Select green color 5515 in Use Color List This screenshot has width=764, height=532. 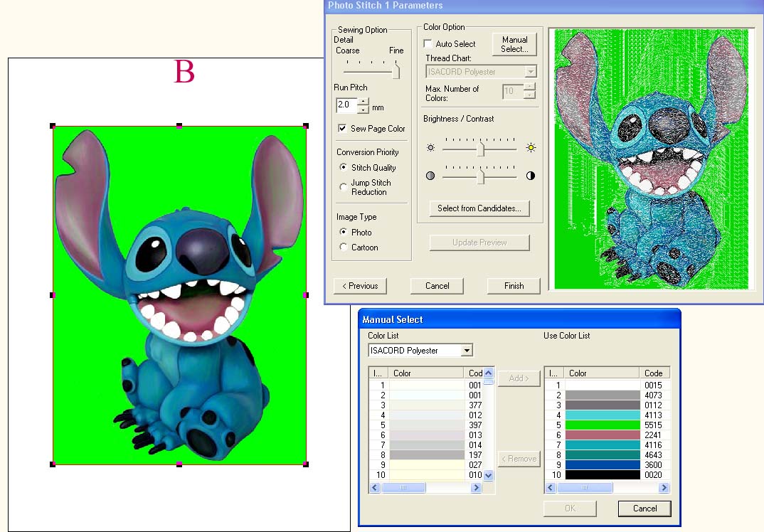(x=607, y=425)
